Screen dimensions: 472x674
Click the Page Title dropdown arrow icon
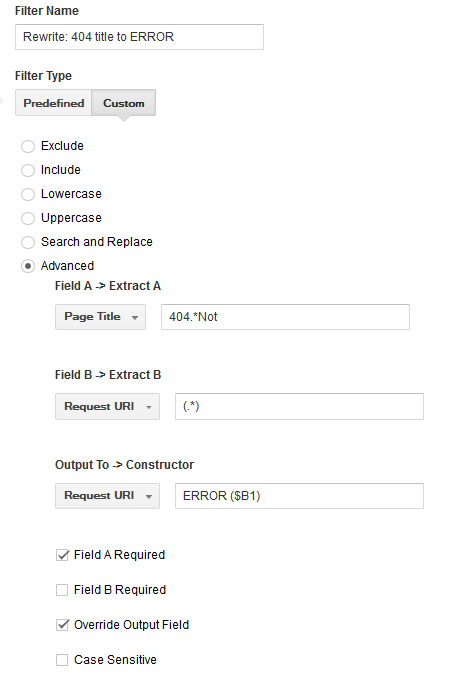135,318
